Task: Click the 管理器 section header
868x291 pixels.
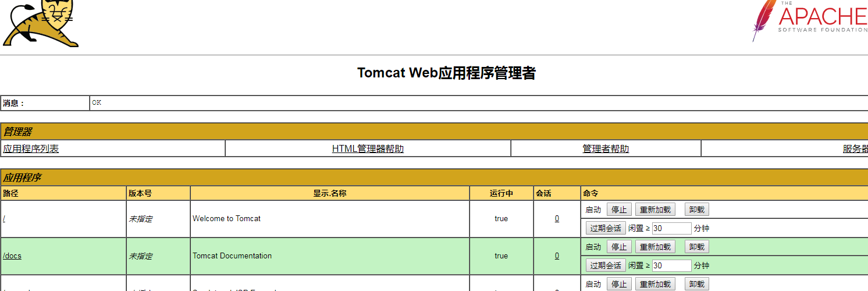Action: [17, 132]
